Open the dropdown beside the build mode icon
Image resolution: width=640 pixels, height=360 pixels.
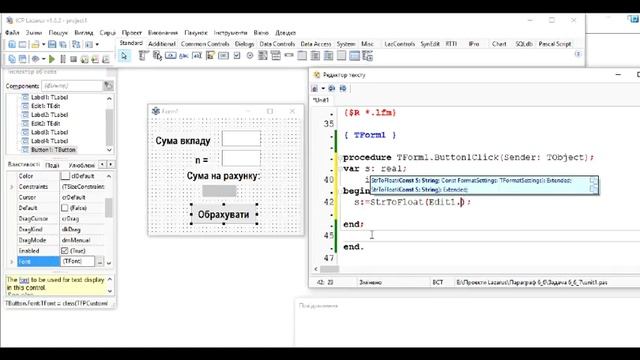(43, 59)
